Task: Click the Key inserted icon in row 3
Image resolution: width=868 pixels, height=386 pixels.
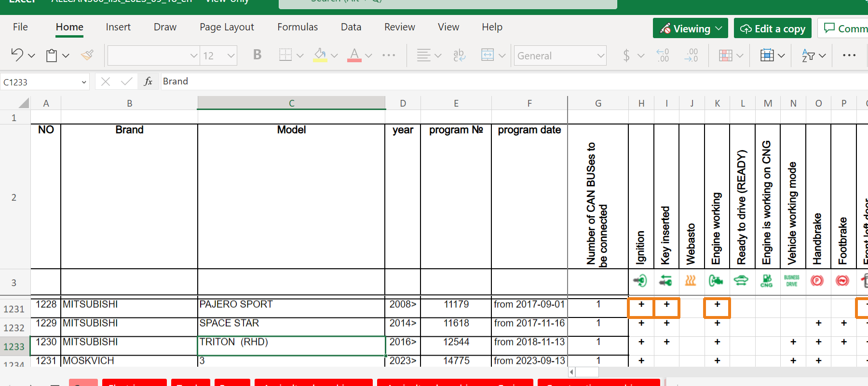Action: (x=666, y=280)
